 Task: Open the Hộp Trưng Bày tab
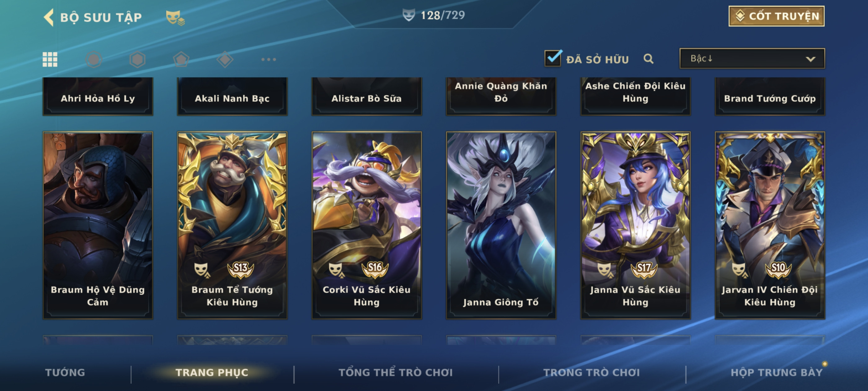pos(777,372)
